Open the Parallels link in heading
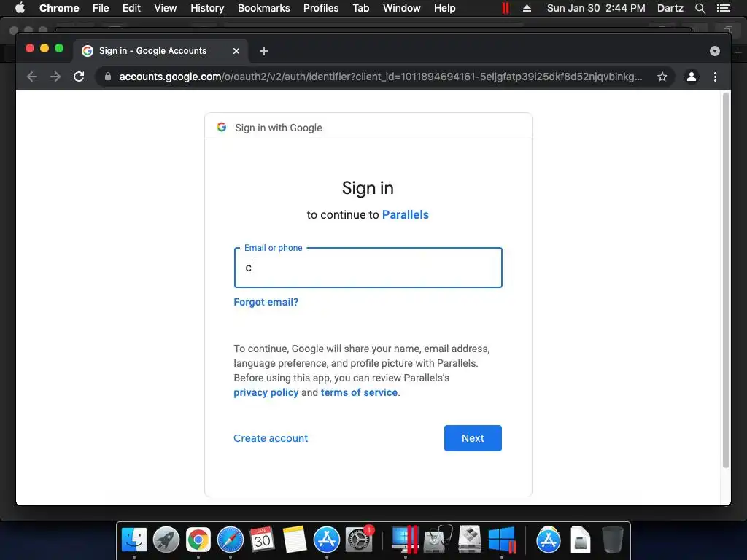Screen dimensions: 747x560 [406, 215]
